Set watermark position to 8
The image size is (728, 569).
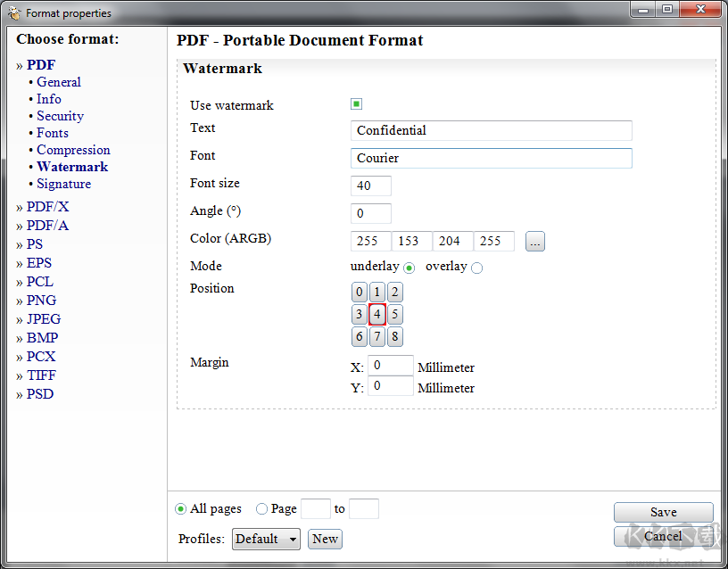pyautogui.click(x=394, y=336)
